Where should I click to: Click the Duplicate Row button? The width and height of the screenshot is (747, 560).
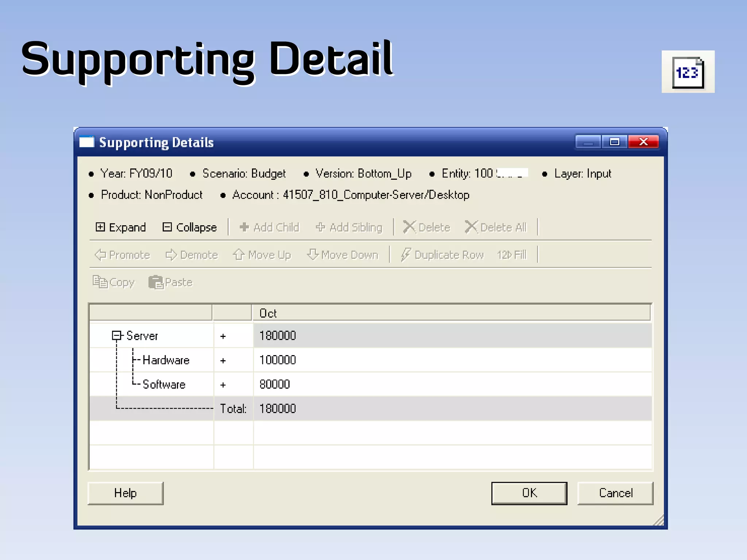point(442,254)
